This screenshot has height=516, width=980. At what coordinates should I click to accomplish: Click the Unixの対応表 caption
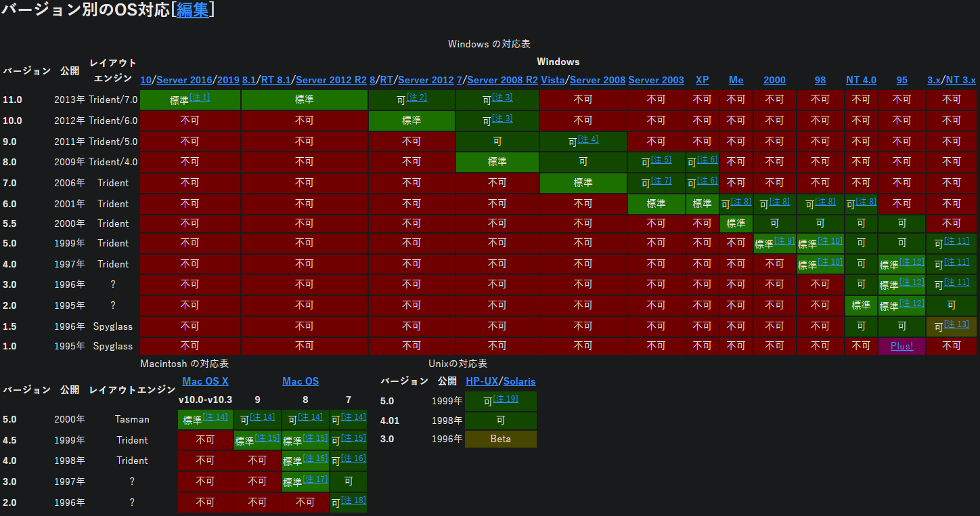(x=458, y=364)
